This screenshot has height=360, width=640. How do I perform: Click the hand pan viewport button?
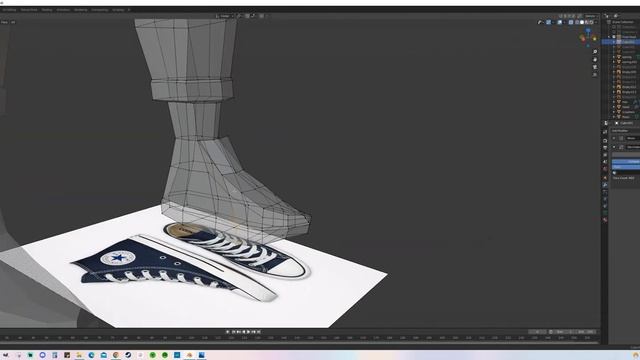point(595,59)
